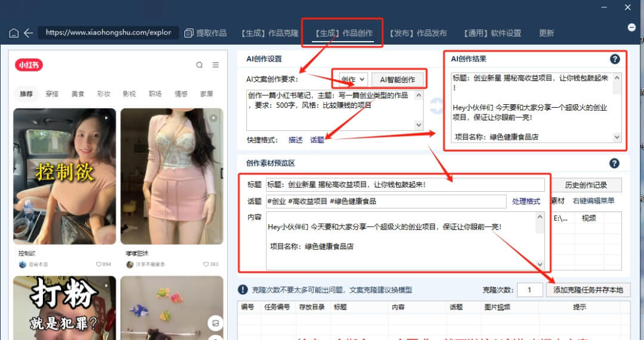Click the round minus icon at top right
Screen dimensions: 644x340
click(631, 27)
